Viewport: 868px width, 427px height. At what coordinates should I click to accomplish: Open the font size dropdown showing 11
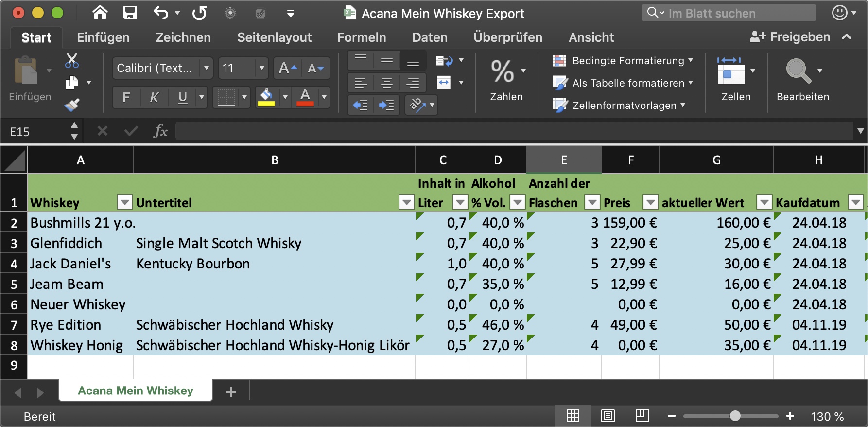point(261,68)
